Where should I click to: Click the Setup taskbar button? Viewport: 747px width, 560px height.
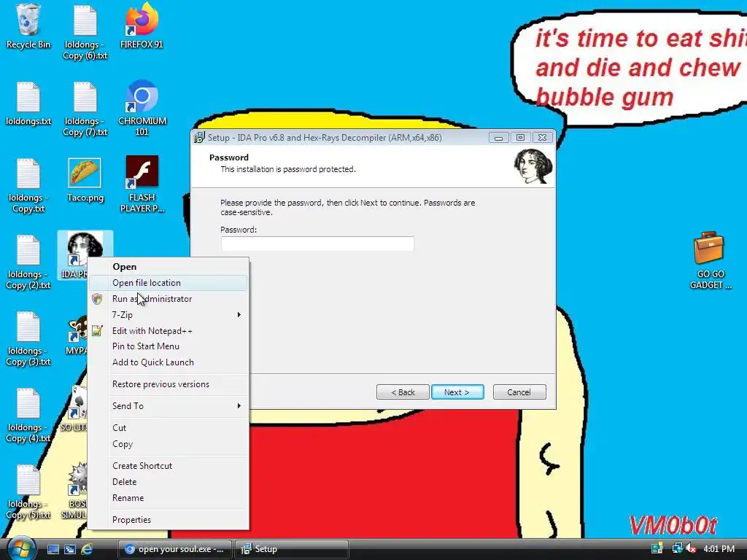(x=291, y=549)
